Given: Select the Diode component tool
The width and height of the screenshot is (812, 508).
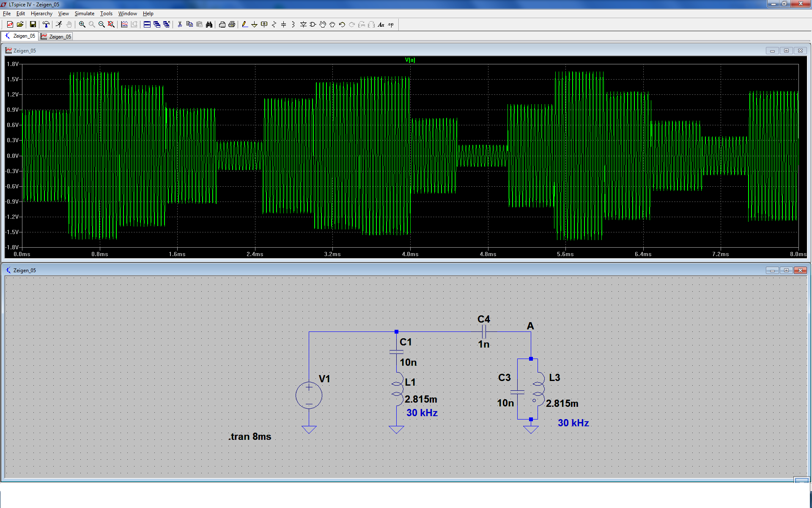Looking at the screenshot, I should [303, 25].
